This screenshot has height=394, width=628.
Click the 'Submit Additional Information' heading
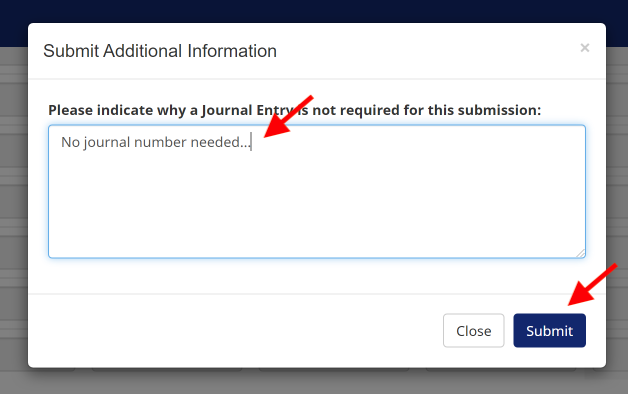(160, 51)
